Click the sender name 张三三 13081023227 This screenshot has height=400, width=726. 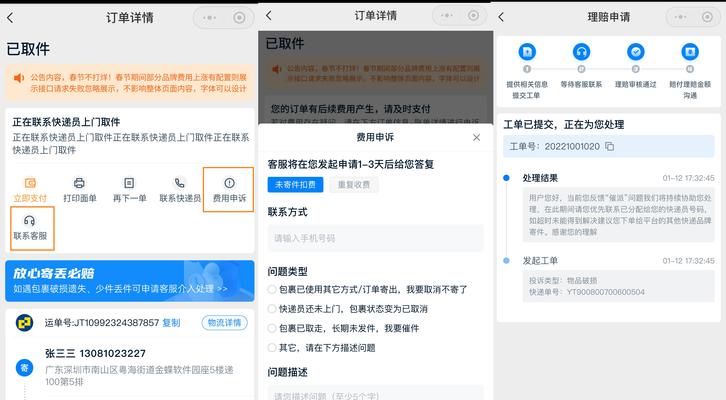(95, 354)
